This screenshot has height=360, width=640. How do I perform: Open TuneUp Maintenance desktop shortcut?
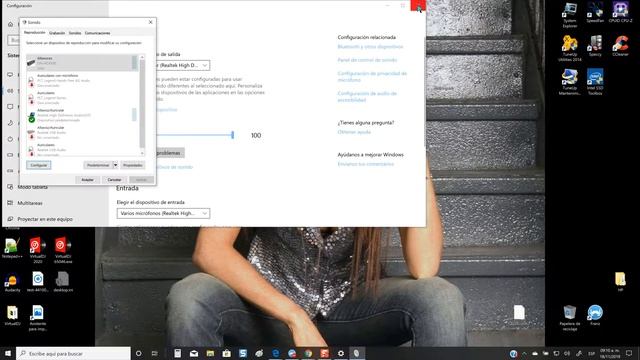570,82
